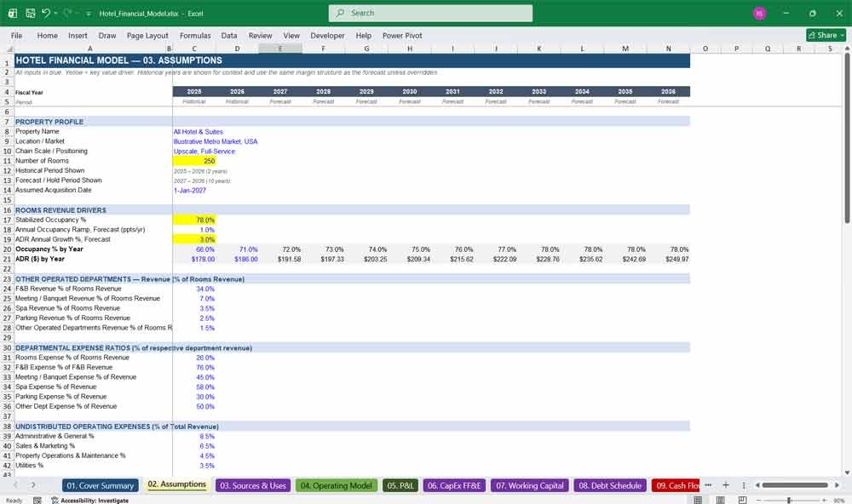Select Rooms Expense 26.0% cell
Image resolution: width=852 pixels, height=504 pixels.
pos(194,358)
